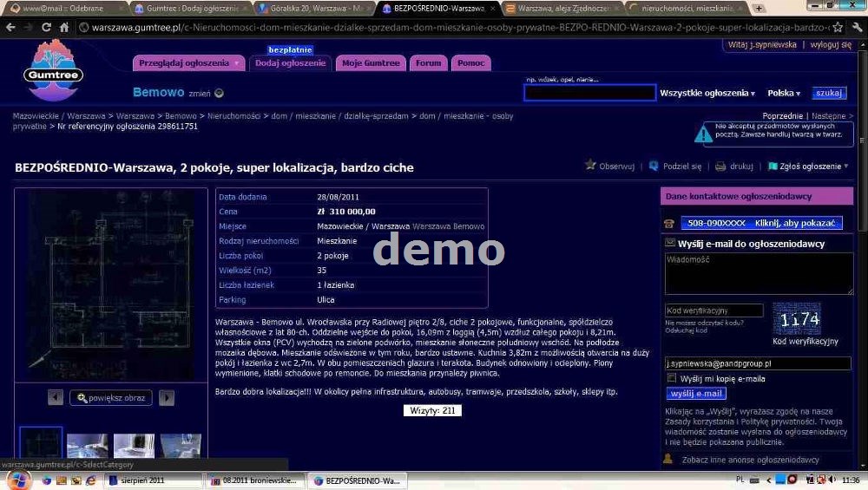This screenshot has width=868, height=490.
Task: Click the wyślij e-mail button
Action: (696, 393)
